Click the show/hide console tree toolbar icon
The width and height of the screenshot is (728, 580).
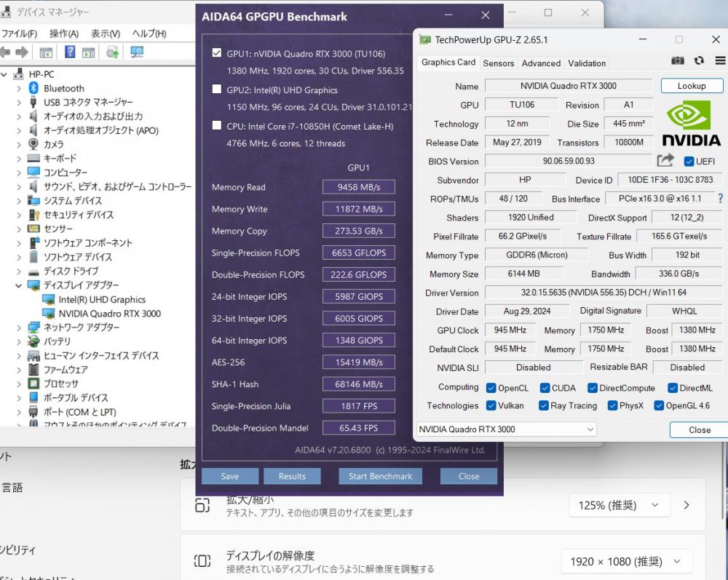pos(46,52)
